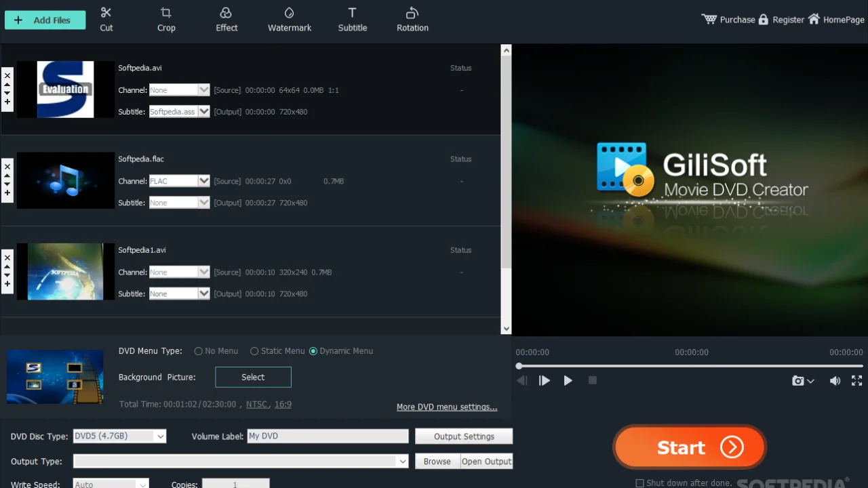Open the Crop tool
The width and height of the screenshot is (868, 488).
coord(166,19)
